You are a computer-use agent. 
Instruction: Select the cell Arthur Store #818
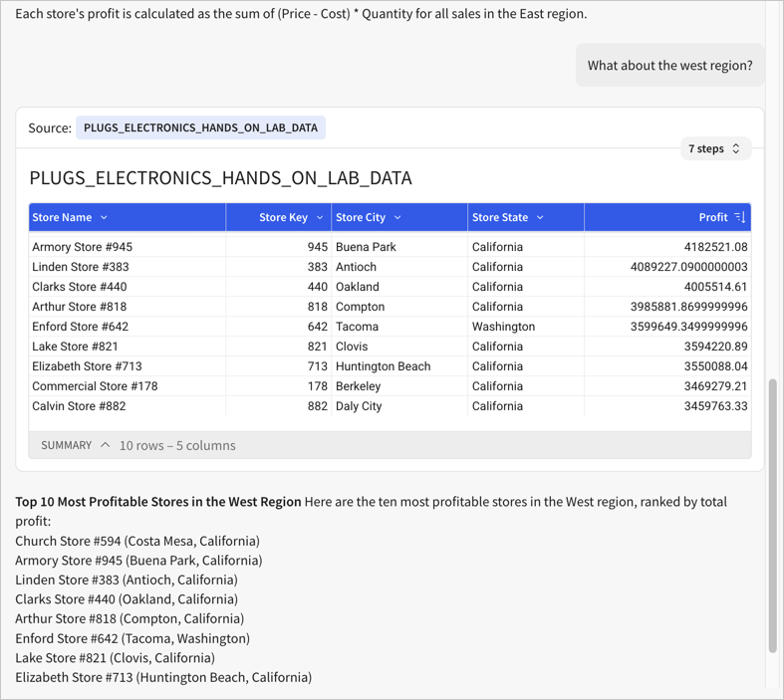tap(127, 307)
